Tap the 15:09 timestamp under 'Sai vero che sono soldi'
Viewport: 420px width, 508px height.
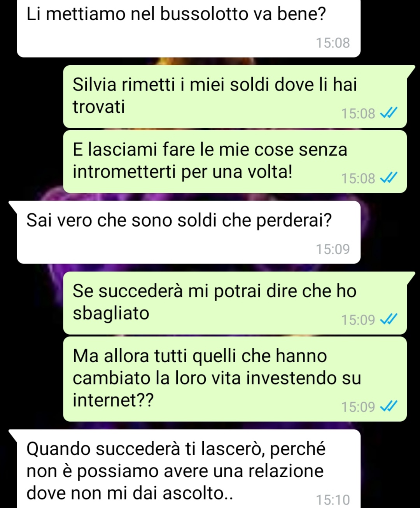pos(333,249)
